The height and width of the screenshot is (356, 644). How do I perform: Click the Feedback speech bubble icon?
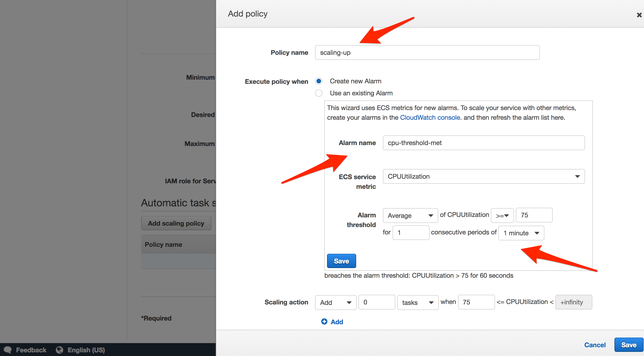7,350
